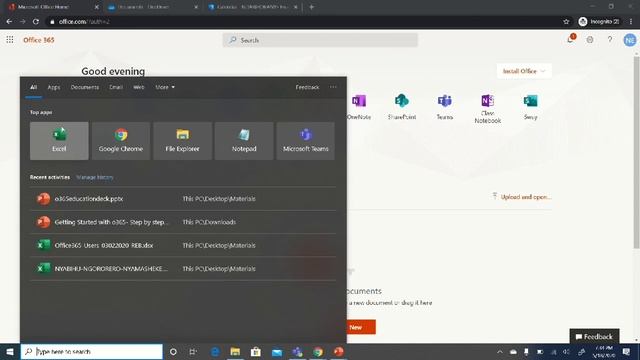Reload the office.com page
This screenshot has width=640, height=360.
pyautogui.click(x=36, y=22)
